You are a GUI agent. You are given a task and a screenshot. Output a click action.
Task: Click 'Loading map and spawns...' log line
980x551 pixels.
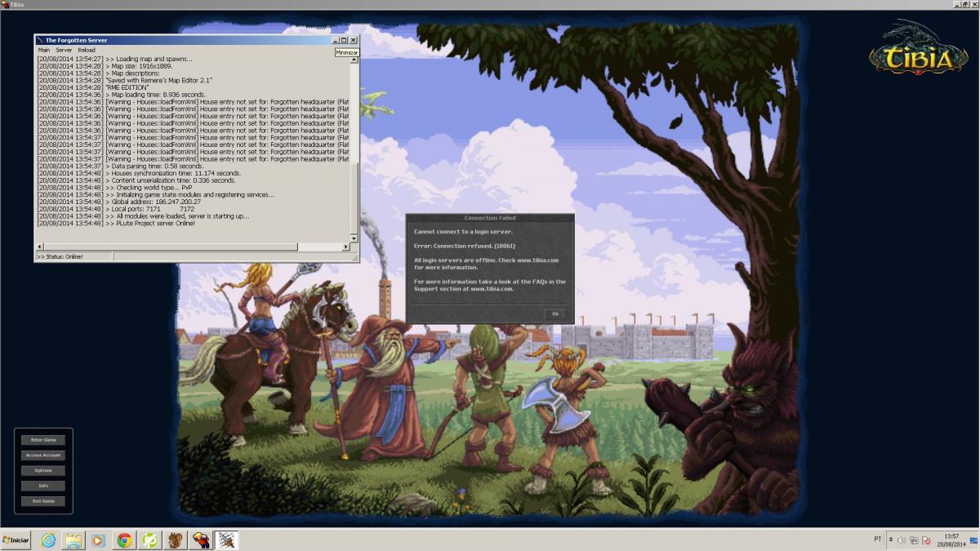click(x=114, y=59)
